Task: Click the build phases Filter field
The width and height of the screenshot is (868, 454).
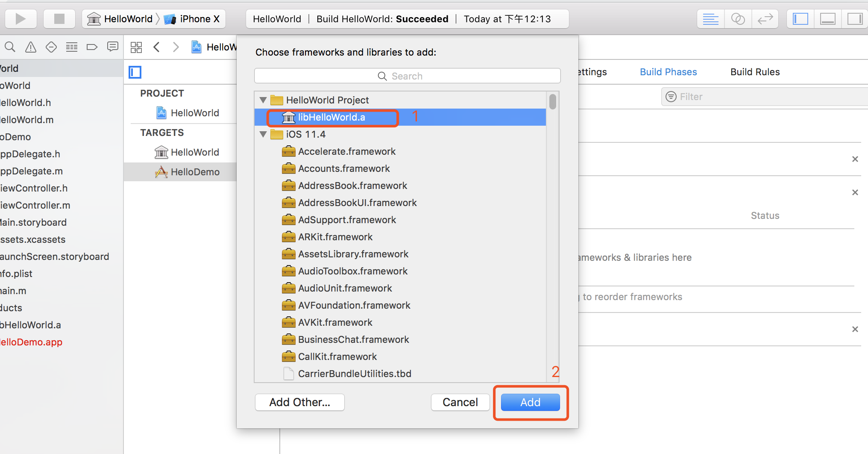Action: [765, 97]
